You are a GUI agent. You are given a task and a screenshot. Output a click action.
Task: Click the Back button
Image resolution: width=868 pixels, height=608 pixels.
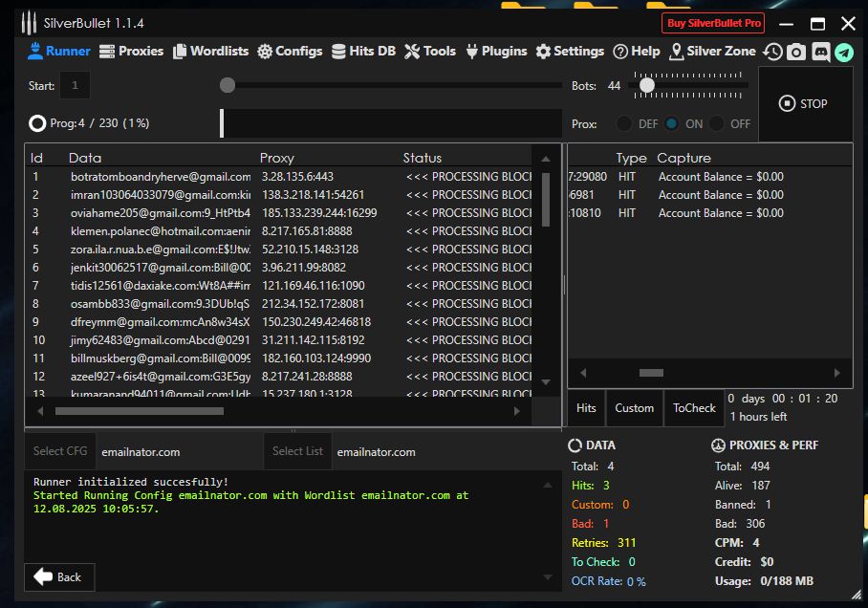point(58,577)
